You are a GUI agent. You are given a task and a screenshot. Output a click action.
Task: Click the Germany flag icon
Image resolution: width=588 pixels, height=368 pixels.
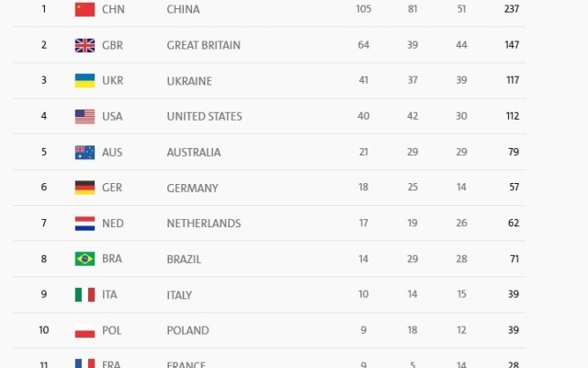[x=85, y=188]
